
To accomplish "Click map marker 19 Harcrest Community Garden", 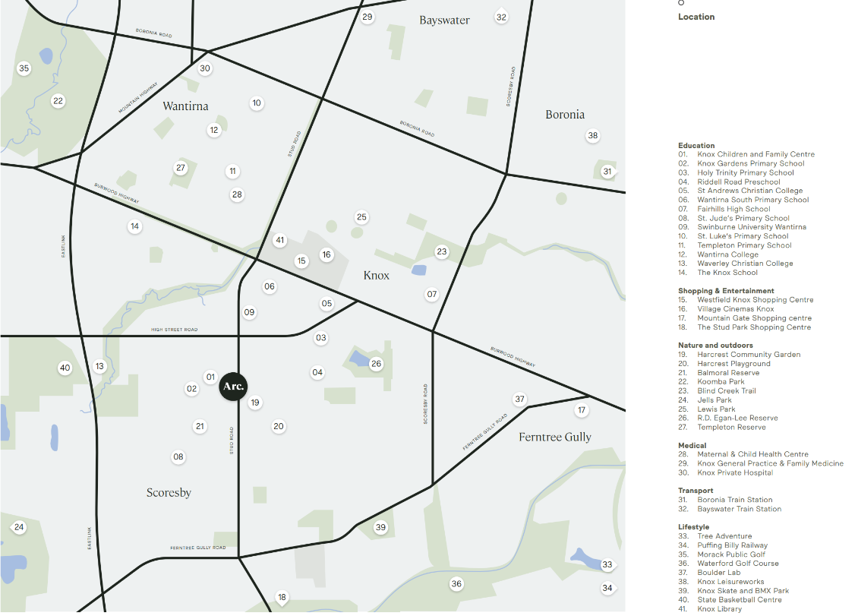I will click(x=255, y=403).
